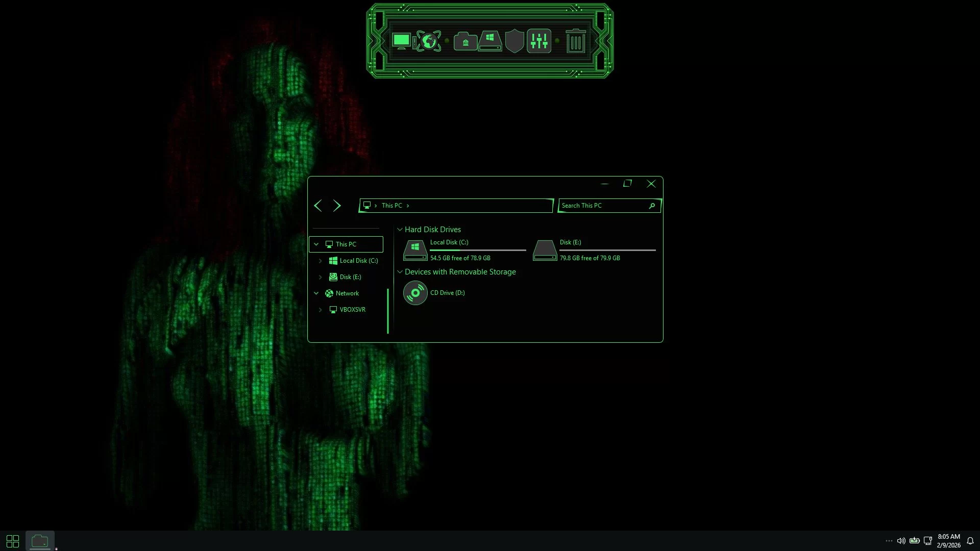980x551 pixels.
Task: Select Network in navigation pane
Action: tap(347, 293)
